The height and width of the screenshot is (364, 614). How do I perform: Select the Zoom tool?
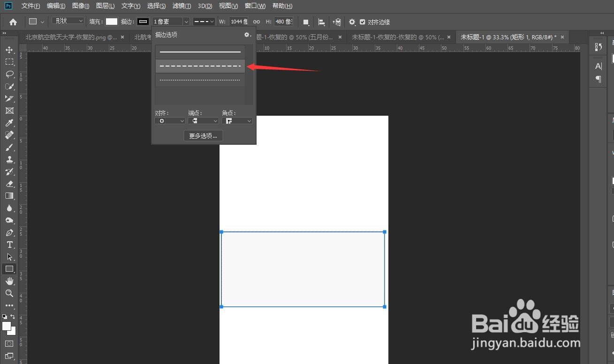[x=9, y=293]
